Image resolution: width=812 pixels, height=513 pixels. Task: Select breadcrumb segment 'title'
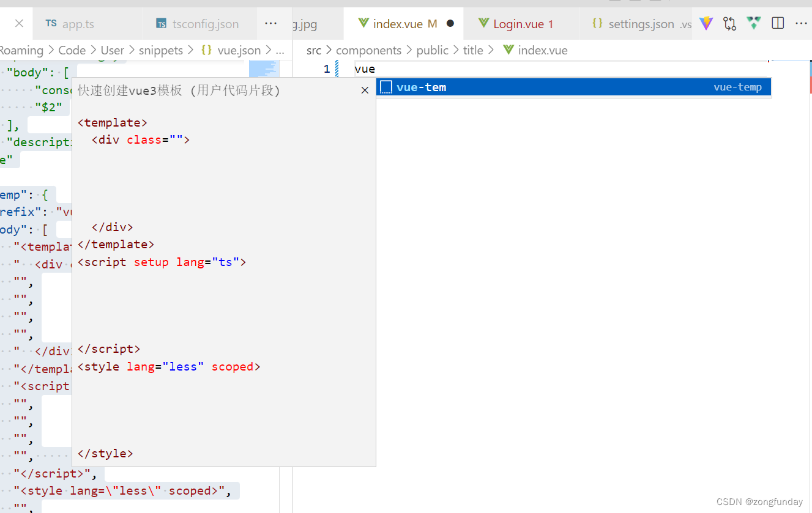point(473,50)
